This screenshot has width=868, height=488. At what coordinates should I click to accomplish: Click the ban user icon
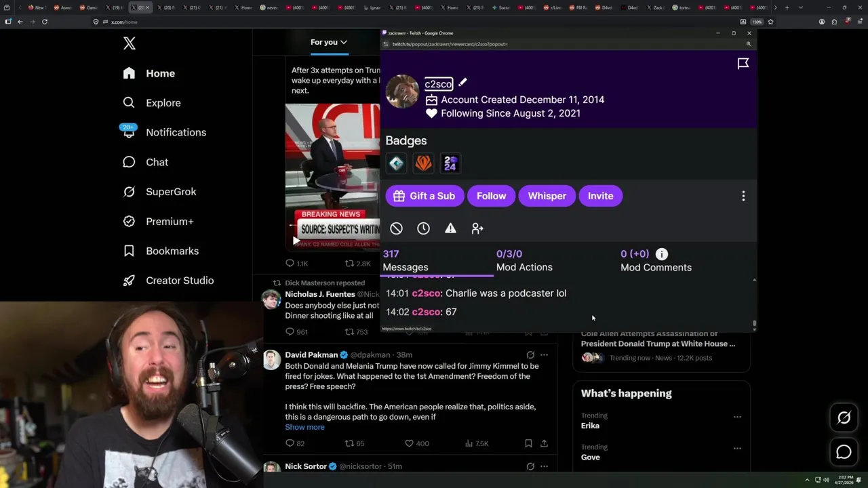tap(397, 228)
